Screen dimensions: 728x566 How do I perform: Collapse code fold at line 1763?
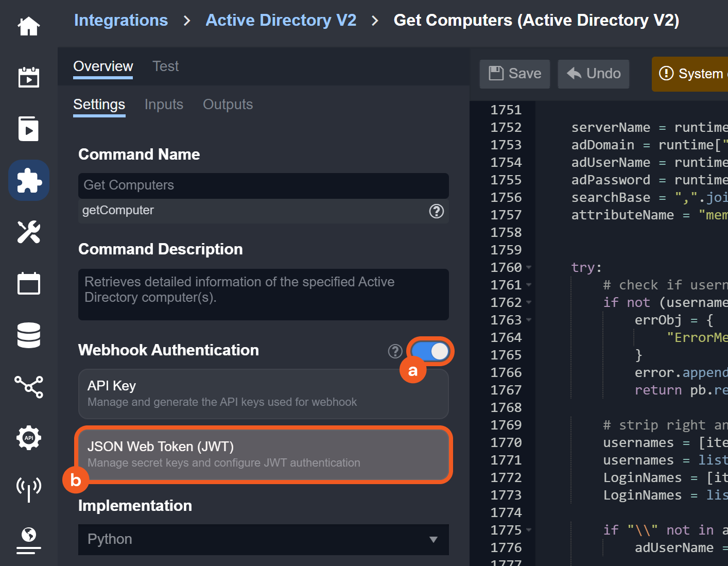[529, 320]
